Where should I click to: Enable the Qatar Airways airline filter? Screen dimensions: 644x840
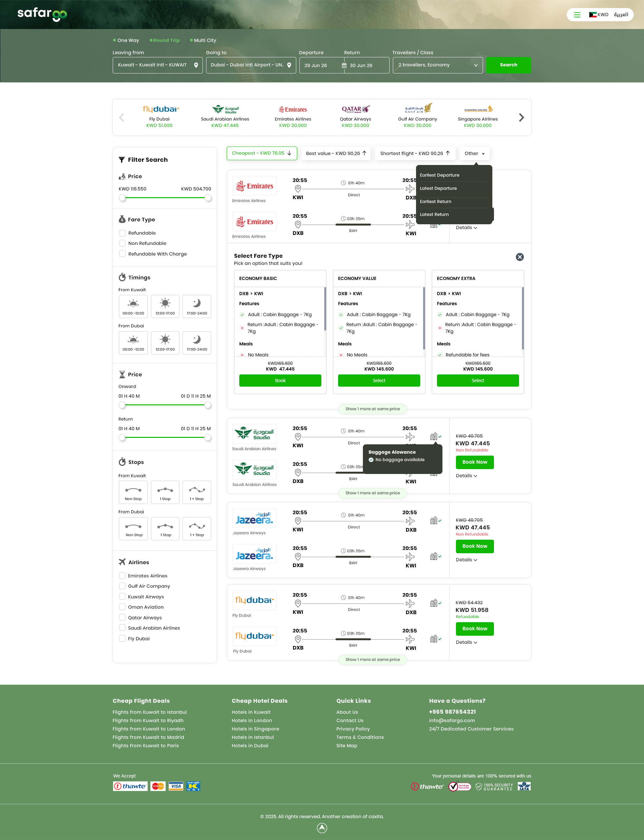(122, 618)
